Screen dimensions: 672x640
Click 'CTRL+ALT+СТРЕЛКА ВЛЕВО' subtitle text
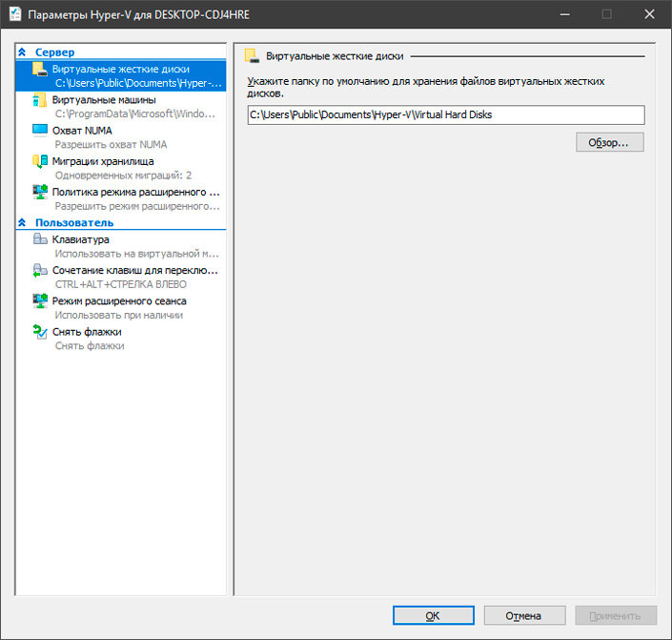pos(120,284)
